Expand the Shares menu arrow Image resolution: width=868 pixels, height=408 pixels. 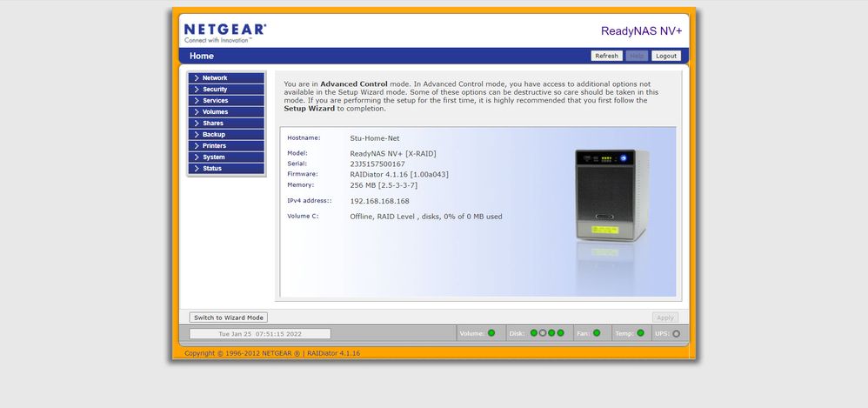(196, 124)
